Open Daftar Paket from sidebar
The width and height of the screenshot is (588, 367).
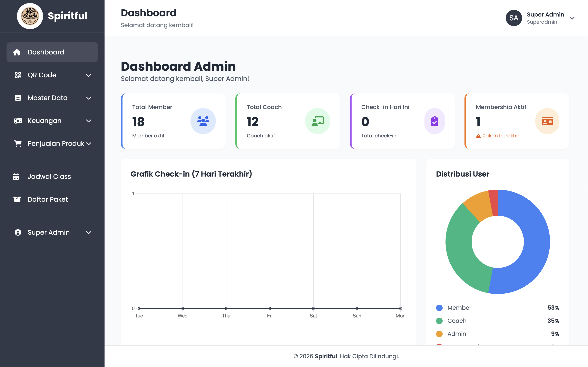click(x=48, y=199)
